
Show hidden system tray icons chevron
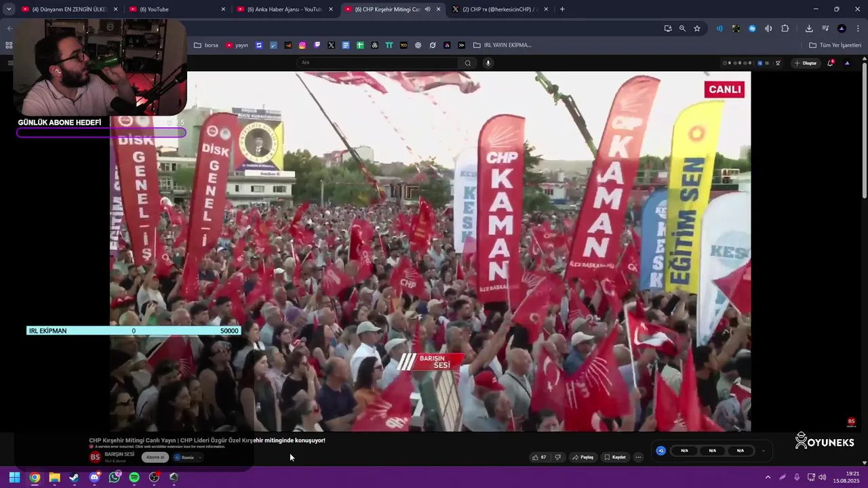click(768, 477)
